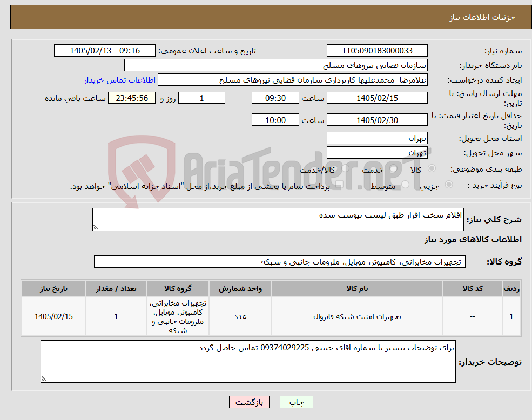
Task: Select the جزیی purchase type radio
Action: tap(448, 184)
